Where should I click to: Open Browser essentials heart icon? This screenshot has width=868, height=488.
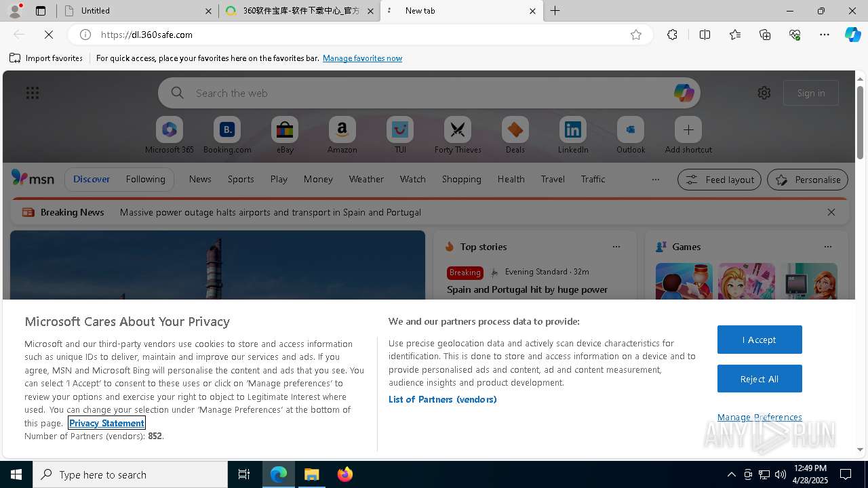tap(795, 35)
